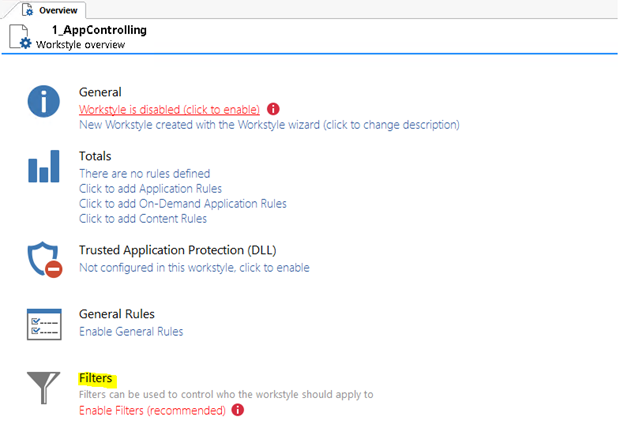Click to add Application Rules
Viewport: 620px width, 439px height.
click(150, 189)
